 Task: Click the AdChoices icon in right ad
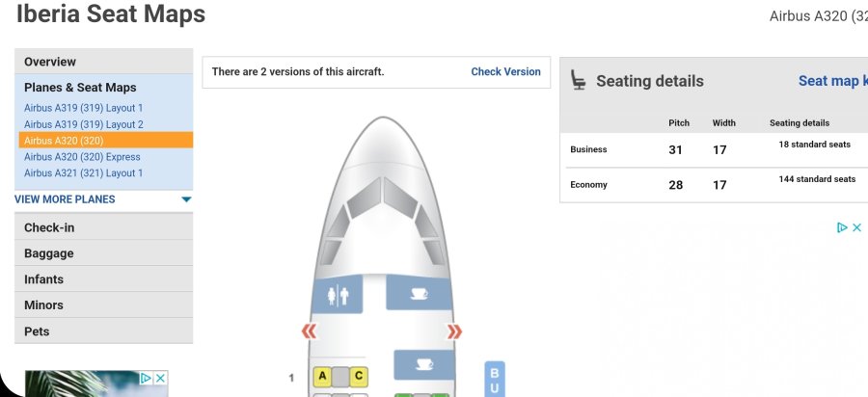842,227
